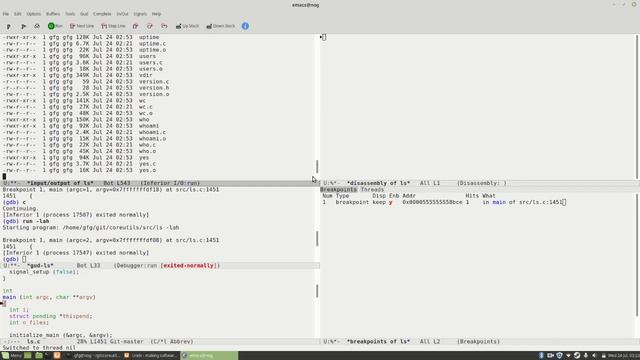This screenshot has height=360, width=640.
Task: Open the file manager icon in the taskbar
Action: [x=39, y=356]
